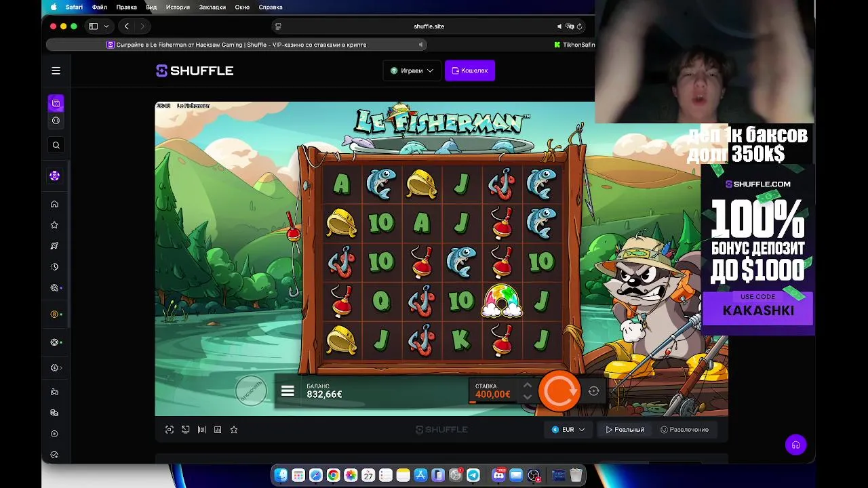Image resolution: width=868 pixels, height=488 pixels.
Task: Click the purple poker chip sidebar icon
Action: 55,176
